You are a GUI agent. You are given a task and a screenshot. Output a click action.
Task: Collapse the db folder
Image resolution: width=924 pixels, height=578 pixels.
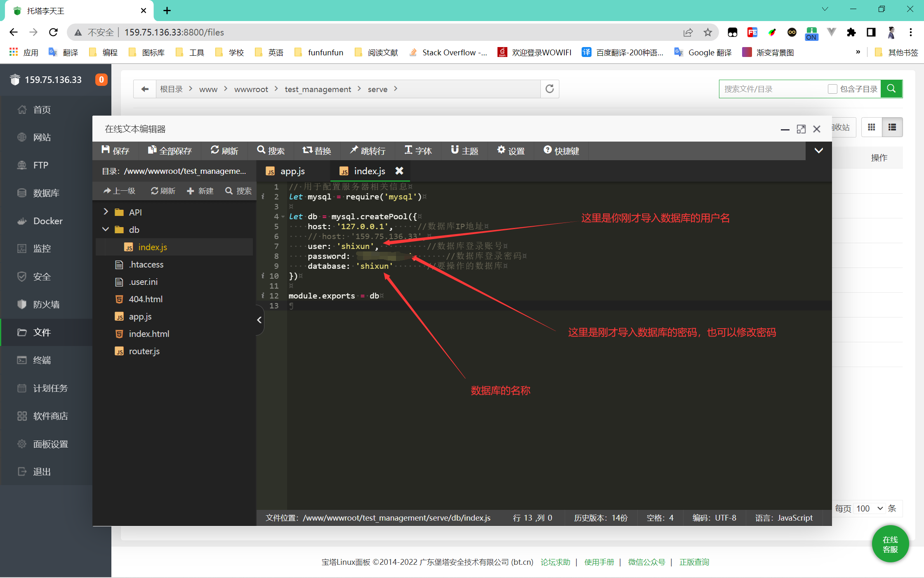pyautogui.click(x=106, y=229)
